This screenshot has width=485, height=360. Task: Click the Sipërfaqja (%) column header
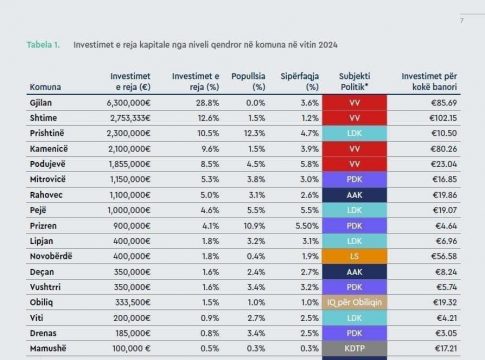tap(299, 81)
